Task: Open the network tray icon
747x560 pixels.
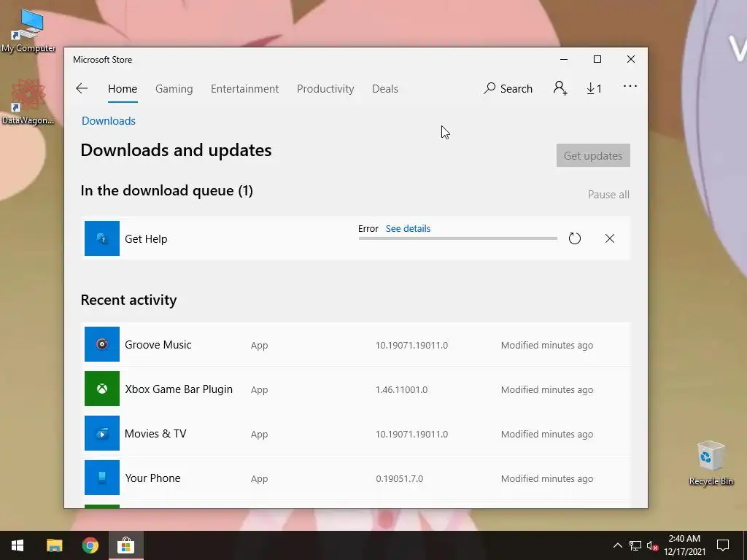Action: pyautogui.click(x=635, y=545)
